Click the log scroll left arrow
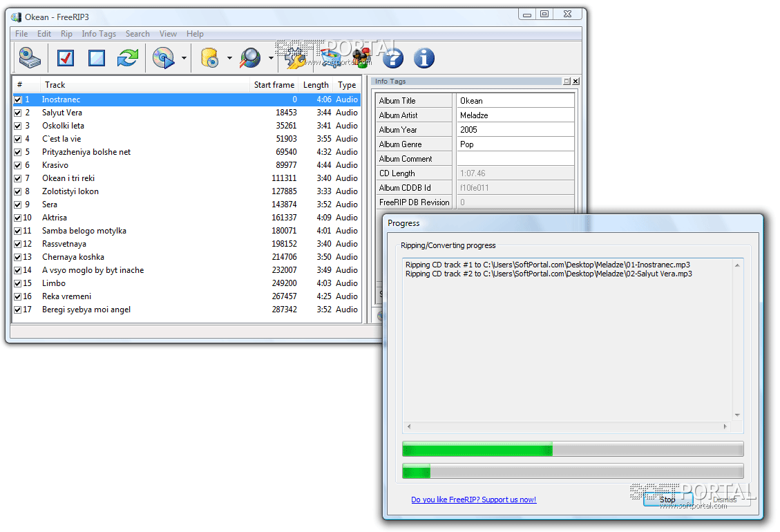Viewport: 780px width, 532px height. [x=409, y=426]
